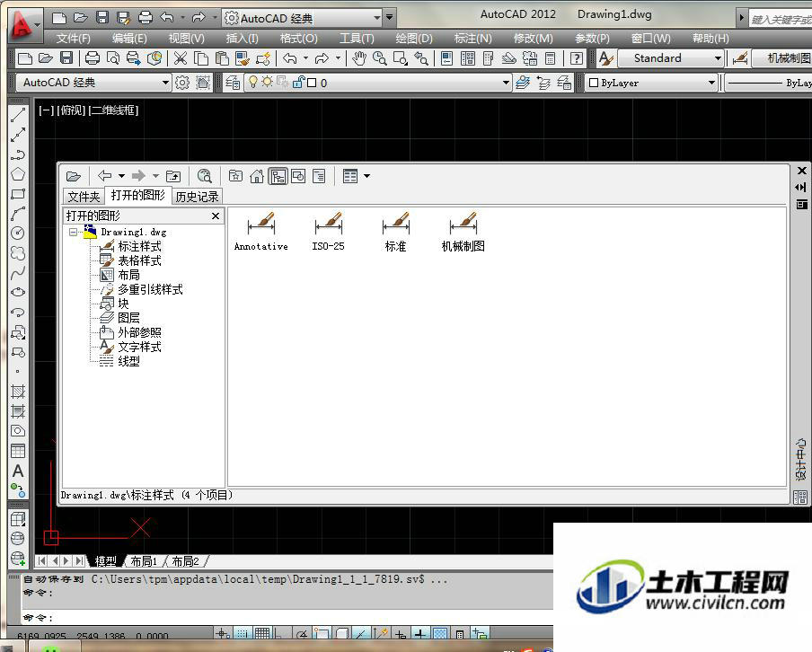
Task: Toggle Description pane in Design Center toolbar
Action: [x=319, y=177]
